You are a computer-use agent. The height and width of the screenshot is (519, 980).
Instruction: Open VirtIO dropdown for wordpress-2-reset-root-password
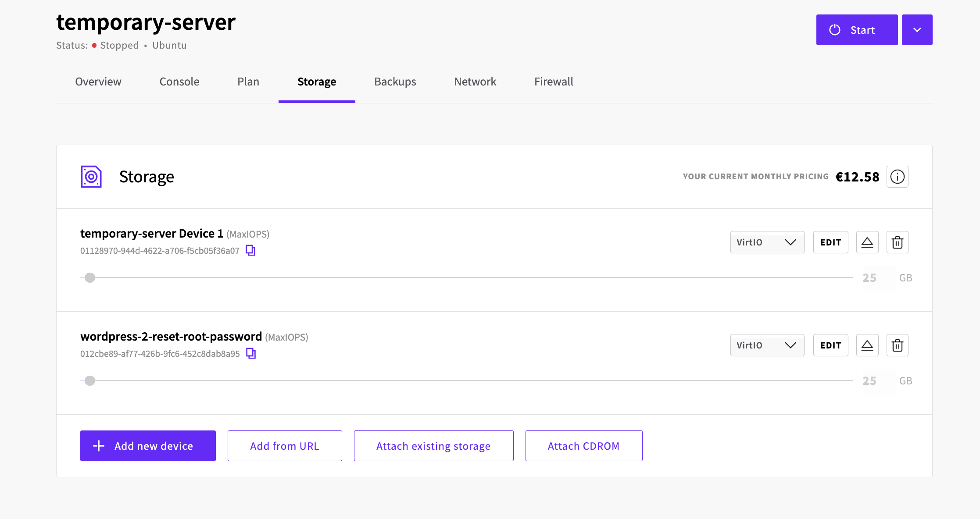[x=767, y=345]
